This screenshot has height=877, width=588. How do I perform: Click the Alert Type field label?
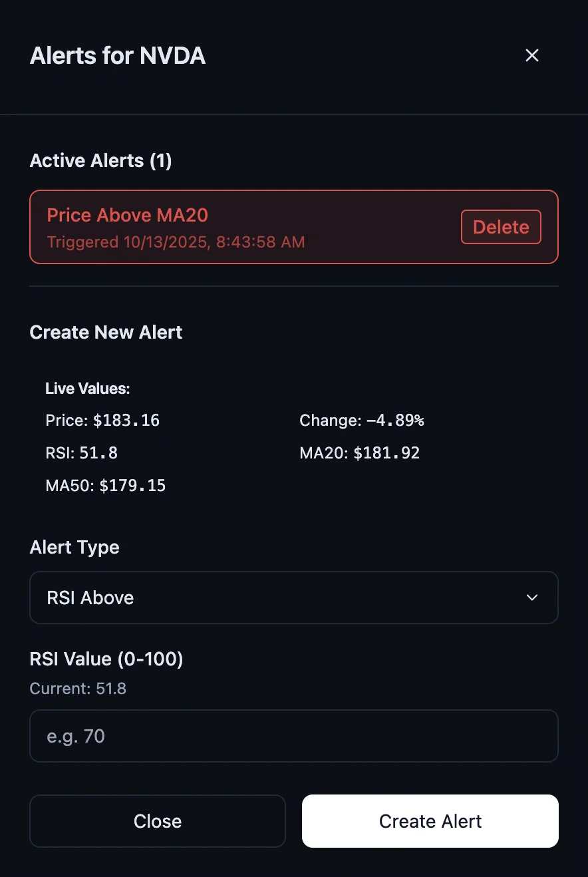click(74, 548)
